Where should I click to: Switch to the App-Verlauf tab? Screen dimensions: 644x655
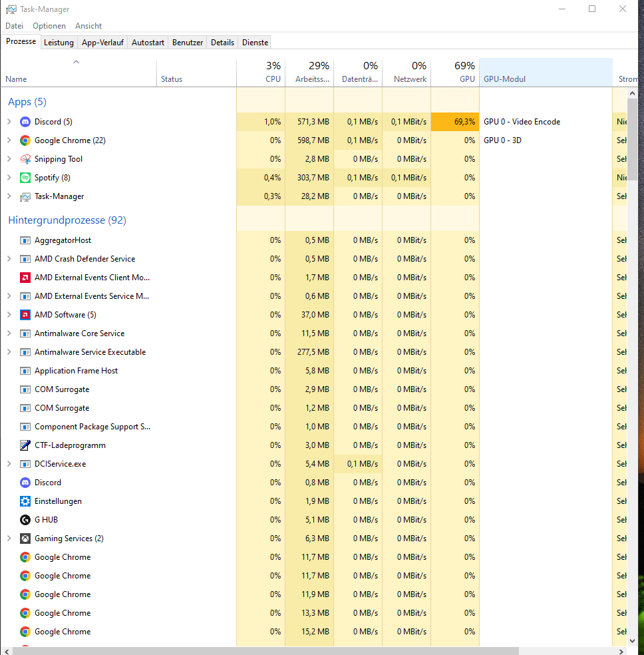pos(102,43)
